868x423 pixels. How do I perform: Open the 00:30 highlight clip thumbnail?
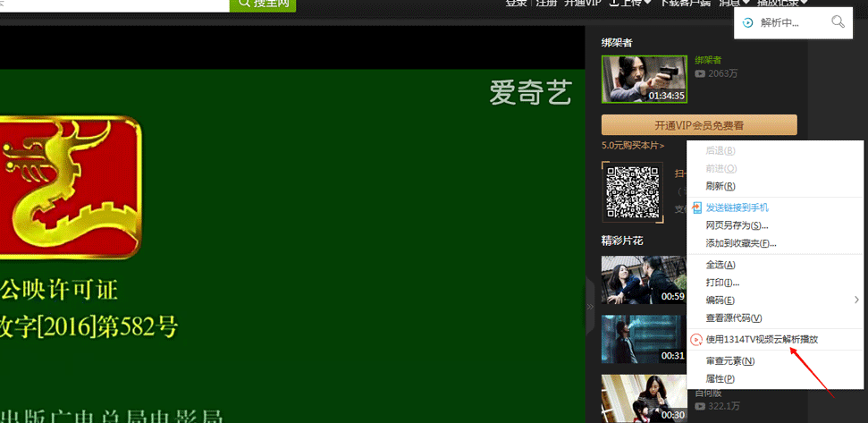tap(644, 399)
